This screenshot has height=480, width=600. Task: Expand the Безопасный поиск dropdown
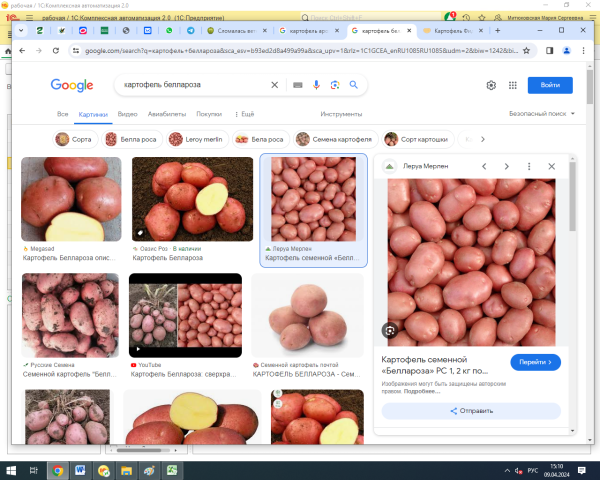point(542,114)
